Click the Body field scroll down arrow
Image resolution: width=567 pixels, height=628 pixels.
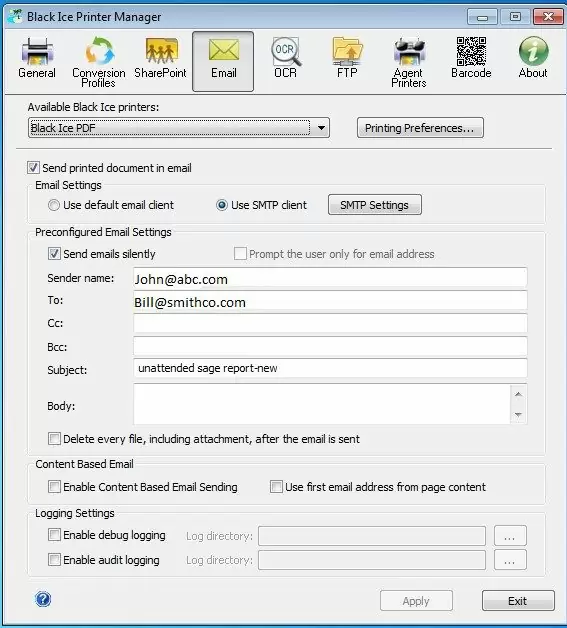(518, 415)
